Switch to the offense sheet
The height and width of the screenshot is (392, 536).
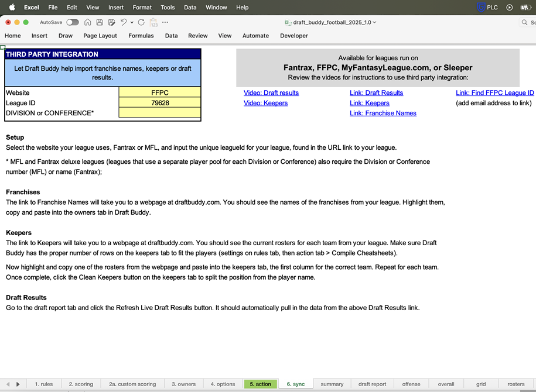tap(411, 384)
